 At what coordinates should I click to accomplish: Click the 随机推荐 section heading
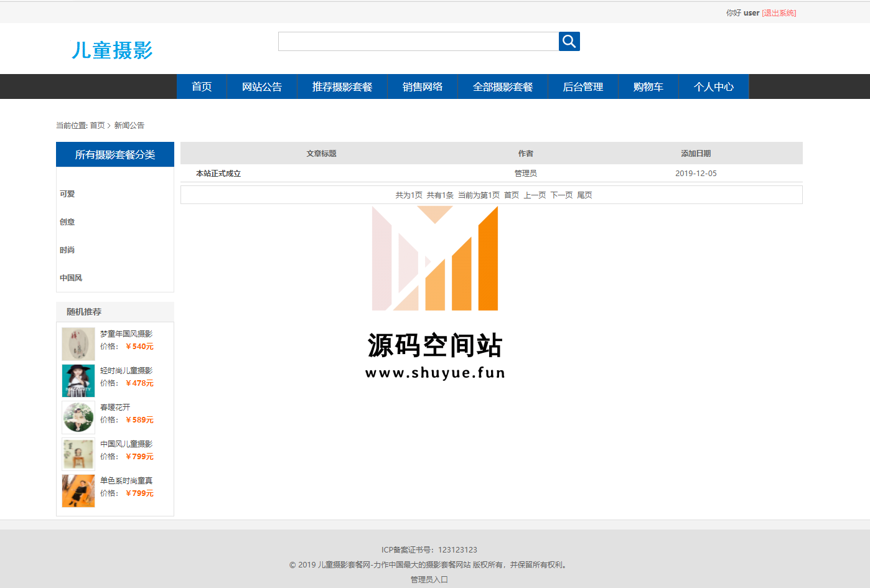[84, 312]
